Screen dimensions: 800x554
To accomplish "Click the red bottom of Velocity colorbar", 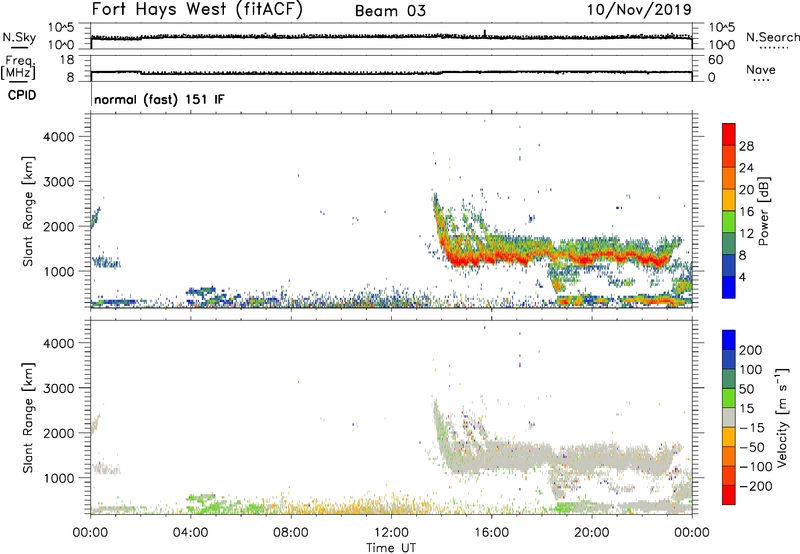I will 729,495.
